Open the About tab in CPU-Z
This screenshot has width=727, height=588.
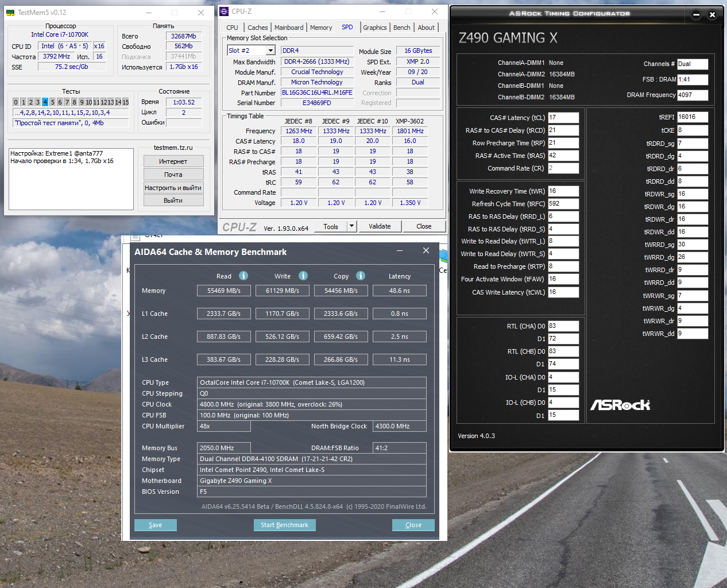click(x=426, y=28)
